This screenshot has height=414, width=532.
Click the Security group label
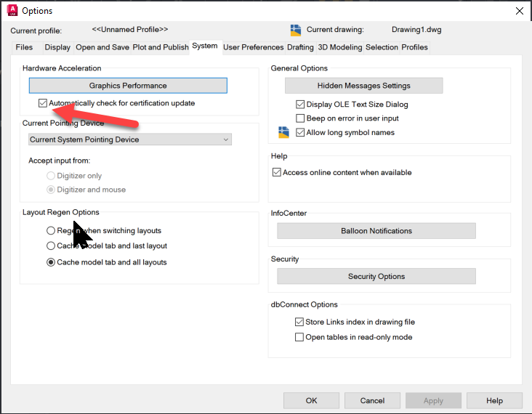[285, 259]
